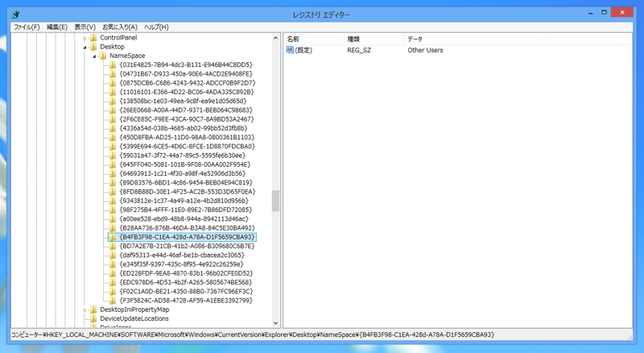Click the tree scrollbar up arrow
The image size is (644, 353).
(275, 38)
